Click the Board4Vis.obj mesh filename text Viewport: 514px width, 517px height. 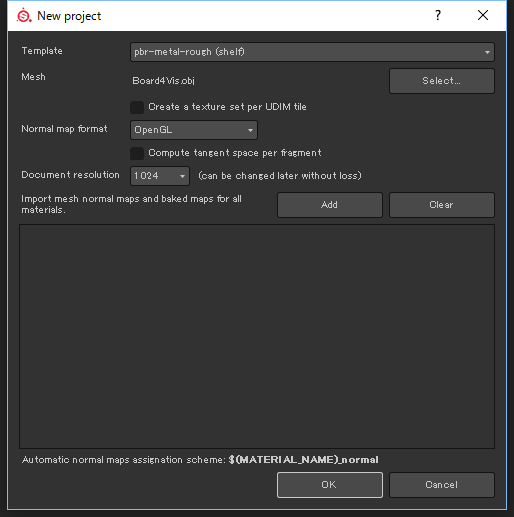pyautogui.click(x=163, y=81)
